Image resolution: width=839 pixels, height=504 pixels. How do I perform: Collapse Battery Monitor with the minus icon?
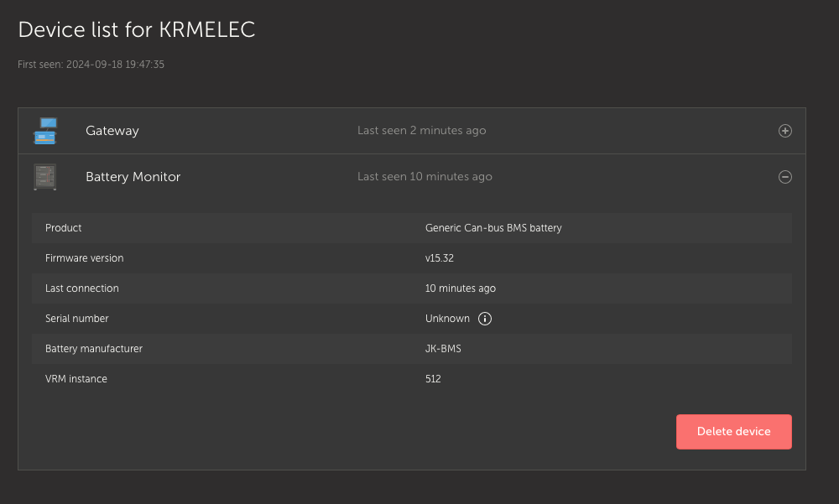point(785,177)
